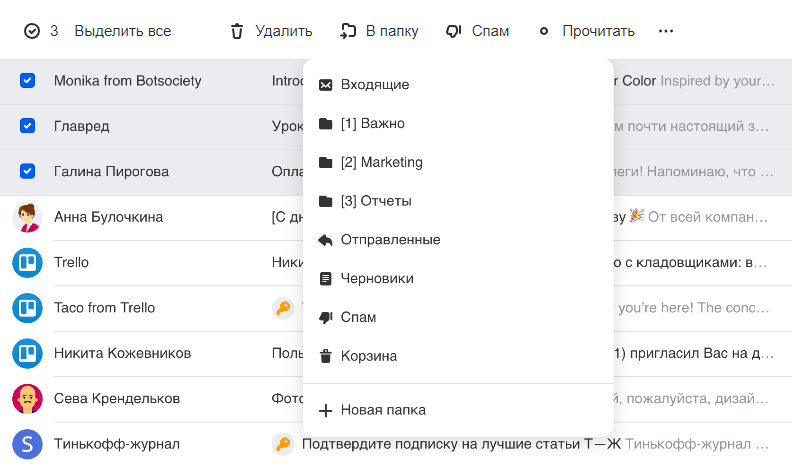Select the Входящие folder entry
Image resolution: width=792 pixels, height=471 pixels.
coord(374,85)
